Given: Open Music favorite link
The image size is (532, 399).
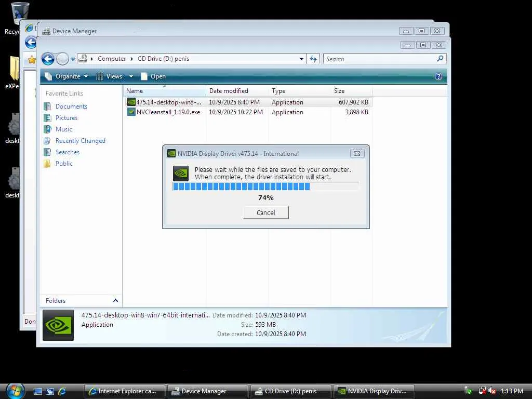Looking at the screenshot, I should point(64,129).
